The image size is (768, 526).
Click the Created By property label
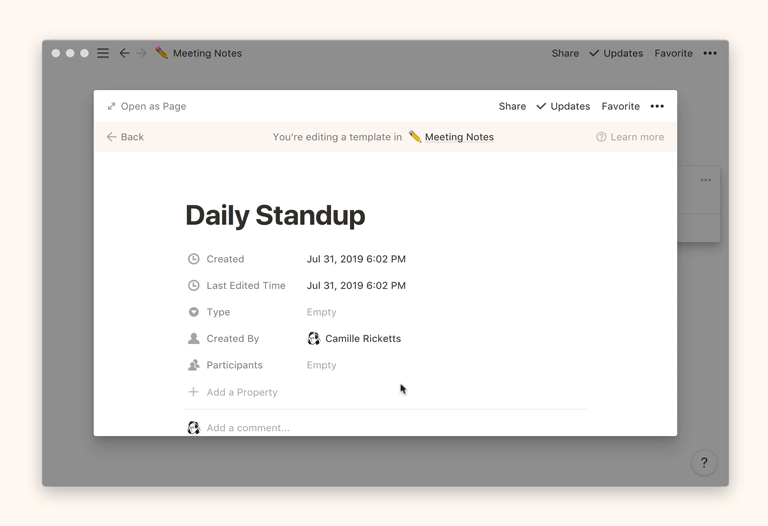[233, 338]
